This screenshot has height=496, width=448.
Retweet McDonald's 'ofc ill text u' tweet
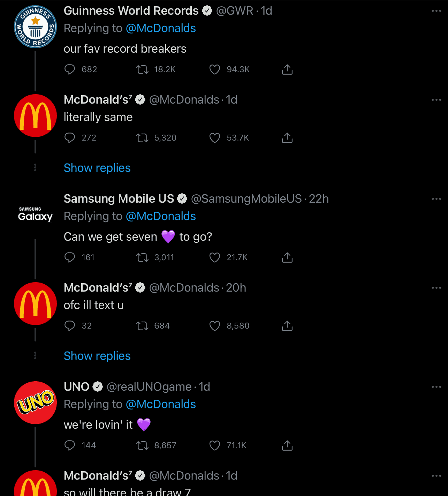(142, 326)
